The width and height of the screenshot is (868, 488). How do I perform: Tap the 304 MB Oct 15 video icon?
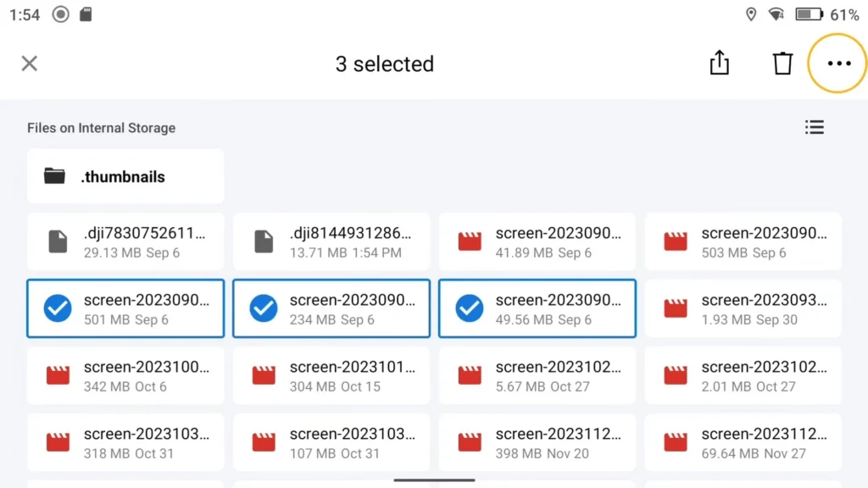[264, 375]
